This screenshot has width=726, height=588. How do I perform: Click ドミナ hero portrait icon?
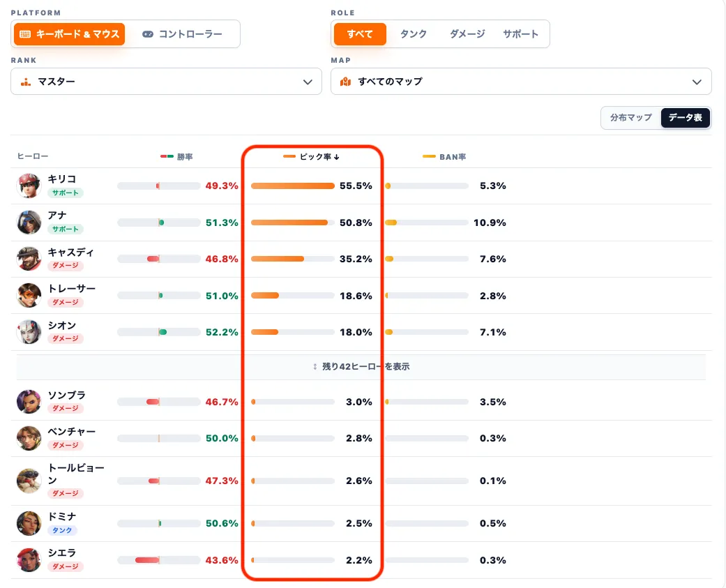click(x=29, y=523)
